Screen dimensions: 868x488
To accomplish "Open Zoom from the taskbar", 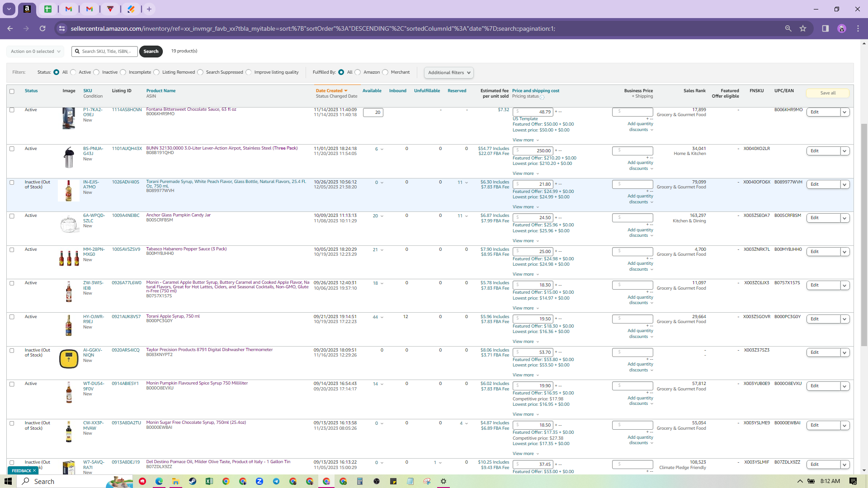I will click(x=259, y=482).
